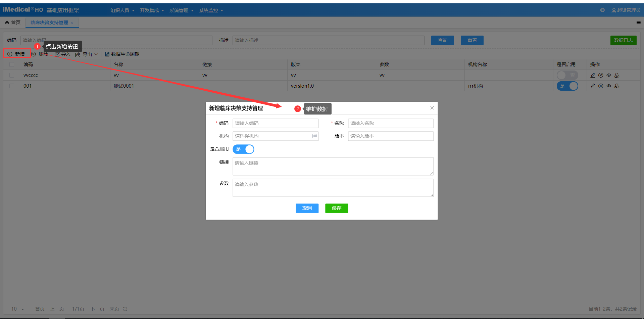Open the page size dropdown showing 10
This screenshot has height=319, width=644.
(17, 309)
